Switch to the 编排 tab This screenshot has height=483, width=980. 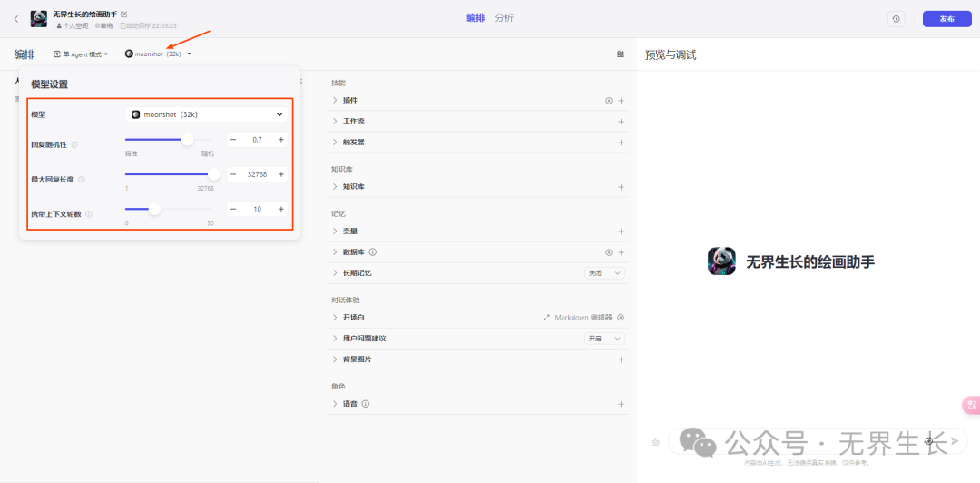[475, 18]
